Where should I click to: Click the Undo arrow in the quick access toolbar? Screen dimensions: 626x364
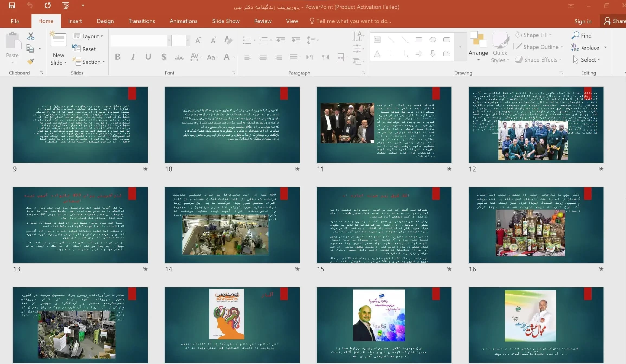(x=30, y=5)
